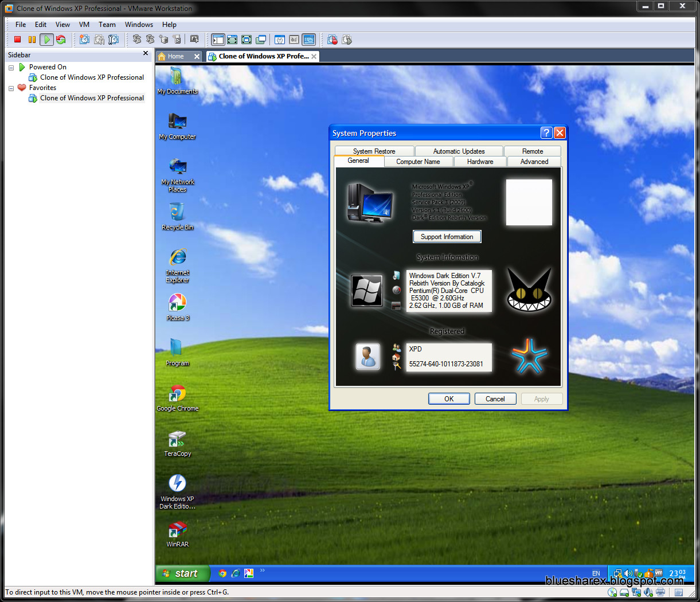The height and width of the screenshot is (602, 700).
Task: Click the registered name XPD
Action: pyautogui.click(x=416, y=349)
